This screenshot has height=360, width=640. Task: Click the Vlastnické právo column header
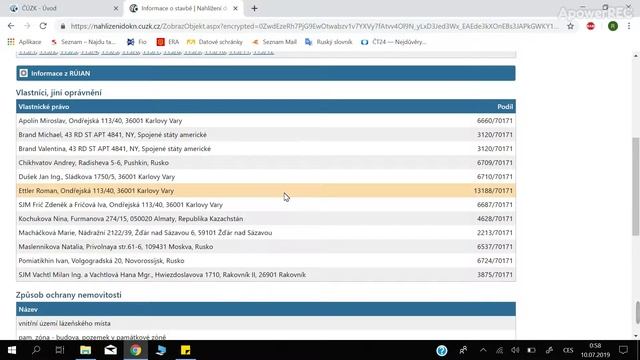pyautogui.click(x=44, y=107)
